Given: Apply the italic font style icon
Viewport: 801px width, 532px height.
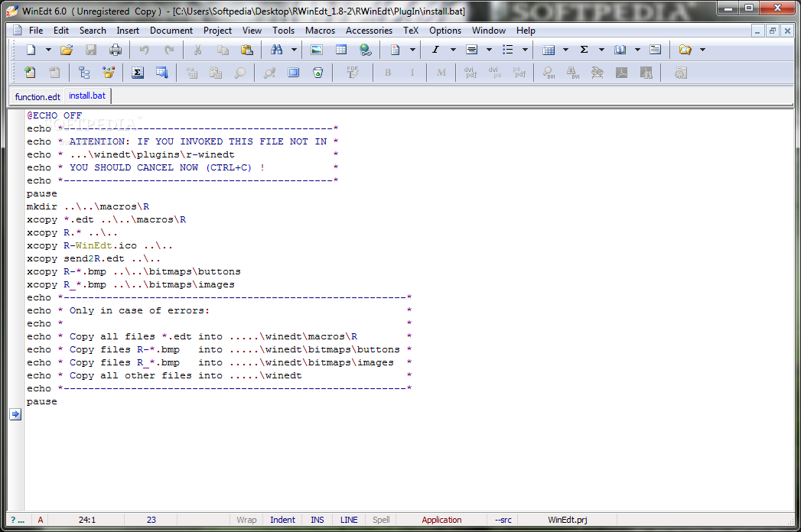Looking at the screenshot, I should click(x=435, y=50).
